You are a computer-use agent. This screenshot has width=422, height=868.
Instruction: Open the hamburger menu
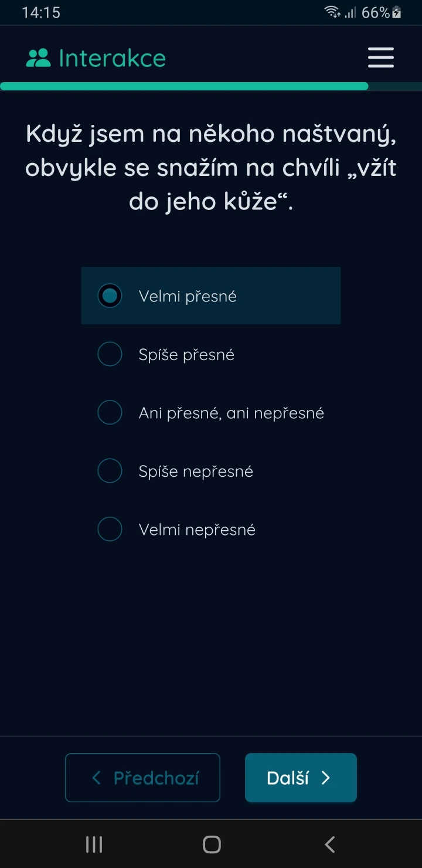click(380, 57)
